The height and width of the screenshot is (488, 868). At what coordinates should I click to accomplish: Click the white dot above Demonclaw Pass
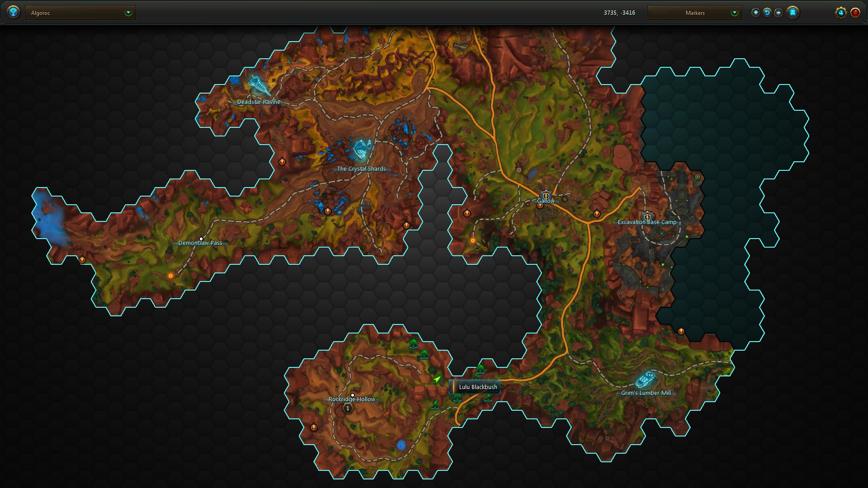[x=201, y=239]
